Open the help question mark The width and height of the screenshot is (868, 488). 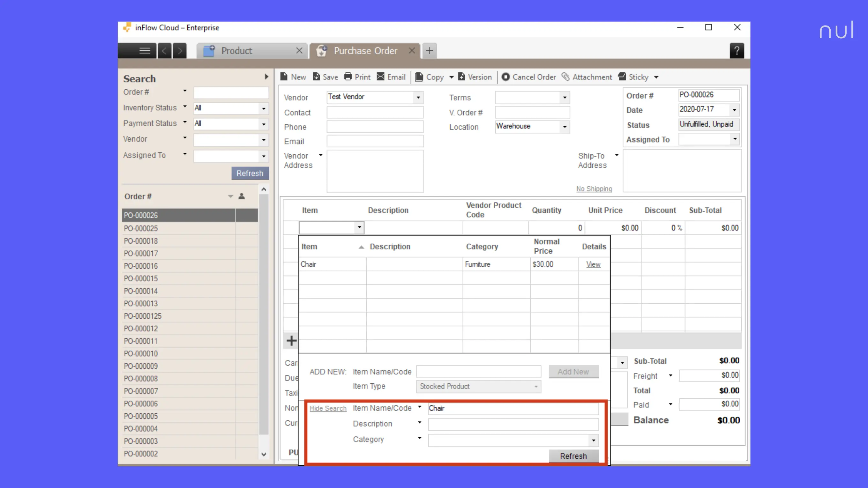(x=737, y=51)
